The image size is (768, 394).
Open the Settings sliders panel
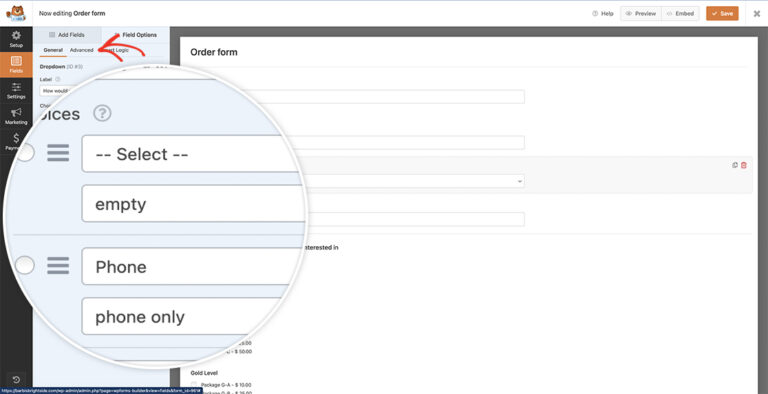16,91
